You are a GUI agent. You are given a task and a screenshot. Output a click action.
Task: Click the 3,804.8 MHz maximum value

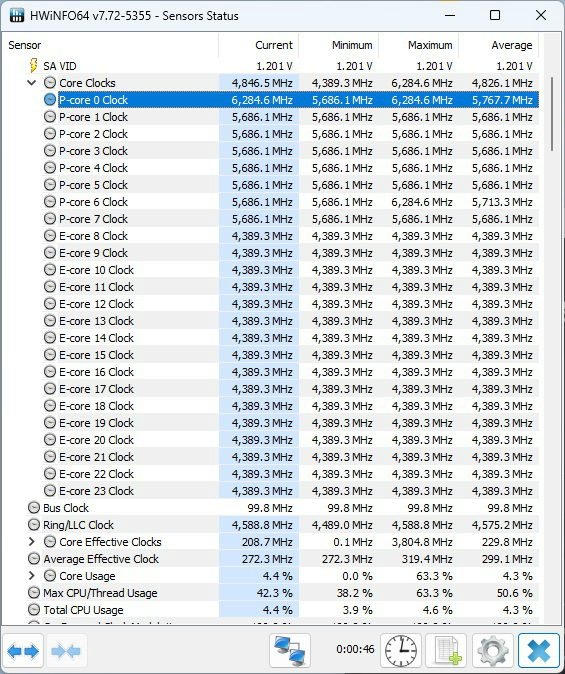point(422,542)
